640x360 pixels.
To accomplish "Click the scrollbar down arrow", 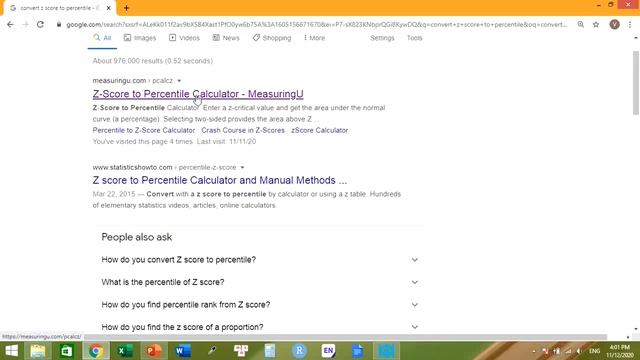I will click(636, 329).
